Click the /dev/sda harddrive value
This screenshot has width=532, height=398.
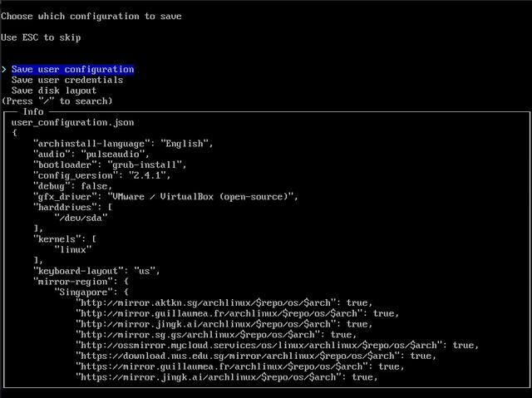81,218
